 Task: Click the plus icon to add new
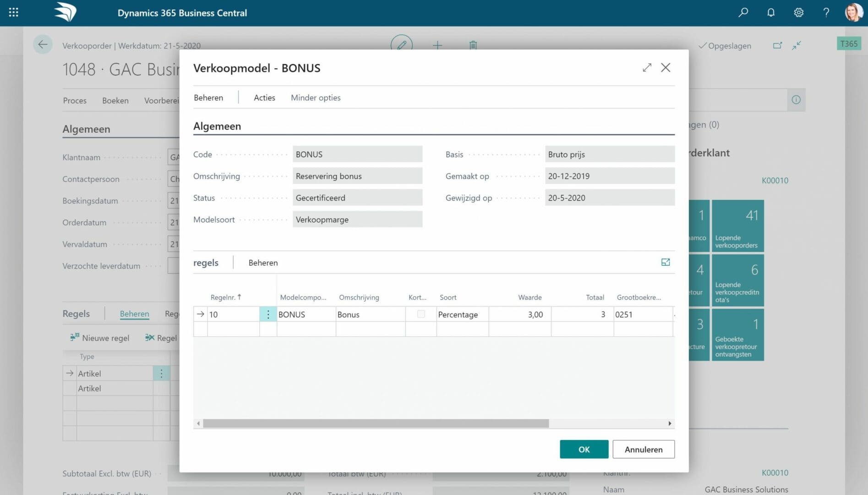tap(437, 45)
